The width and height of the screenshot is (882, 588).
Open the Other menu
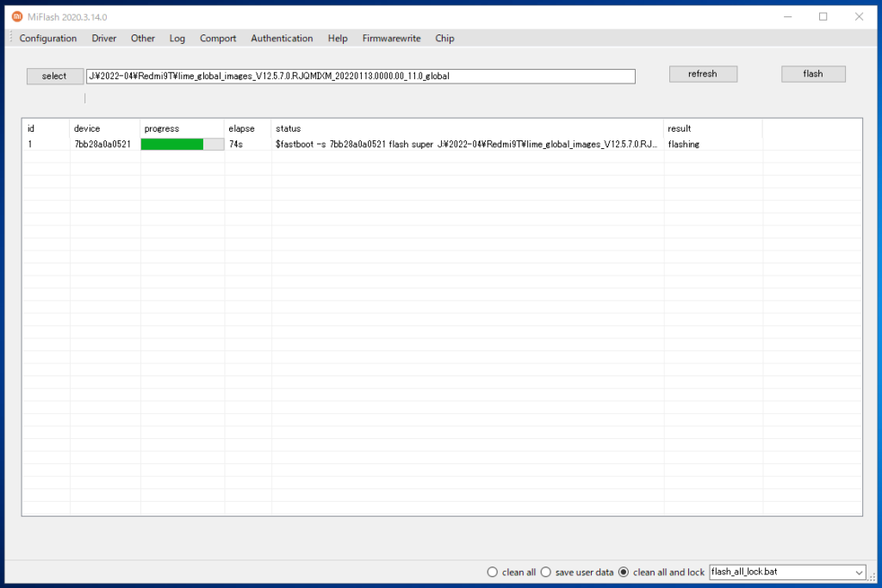click(142, 38)
